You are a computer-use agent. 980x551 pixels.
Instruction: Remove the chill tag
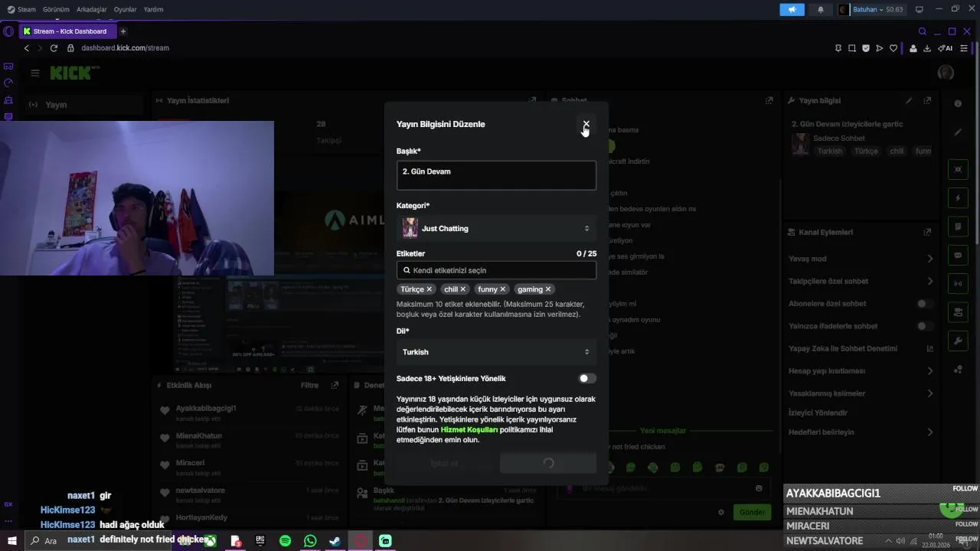[x=462, y=289]
